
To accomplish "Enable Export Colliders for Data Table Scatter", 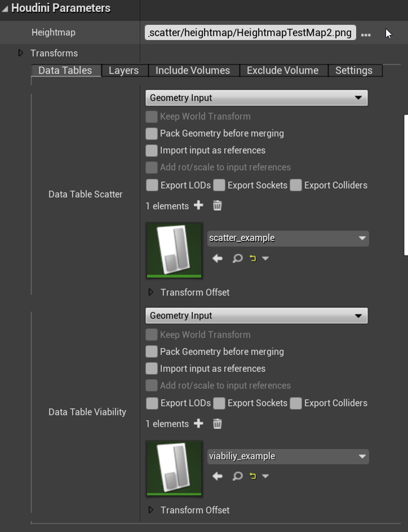I will [296, 185].
